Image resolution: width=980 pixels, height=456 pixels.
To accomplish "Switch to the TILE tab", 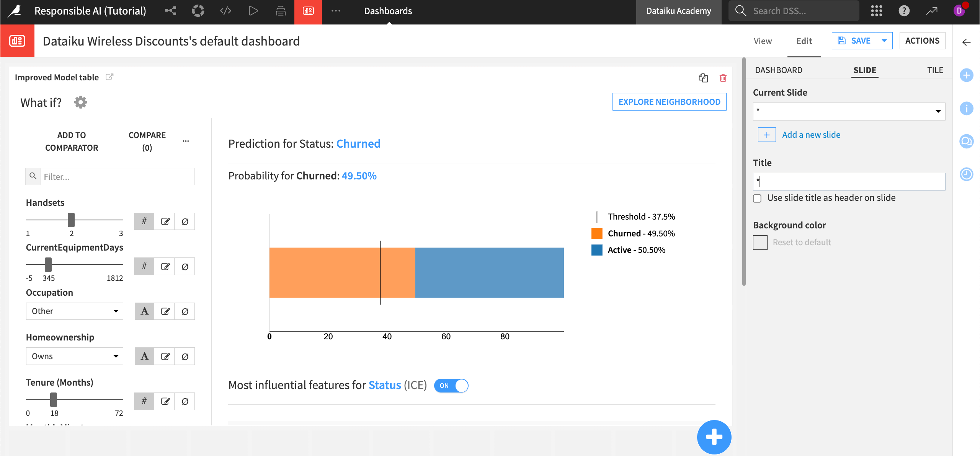I will pyautogui.click(x=935, y=70).
